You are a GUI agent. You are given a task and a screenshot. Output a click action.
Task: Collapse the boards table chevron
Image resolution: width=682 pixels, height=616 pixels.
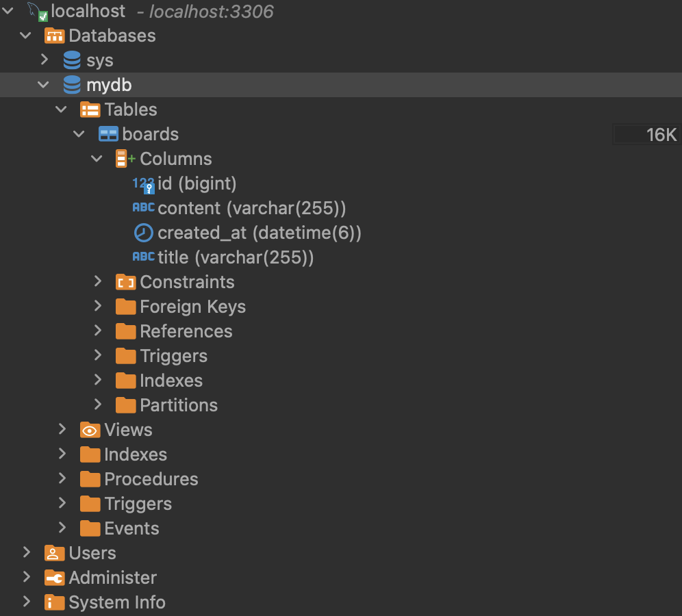pos(79,133)
